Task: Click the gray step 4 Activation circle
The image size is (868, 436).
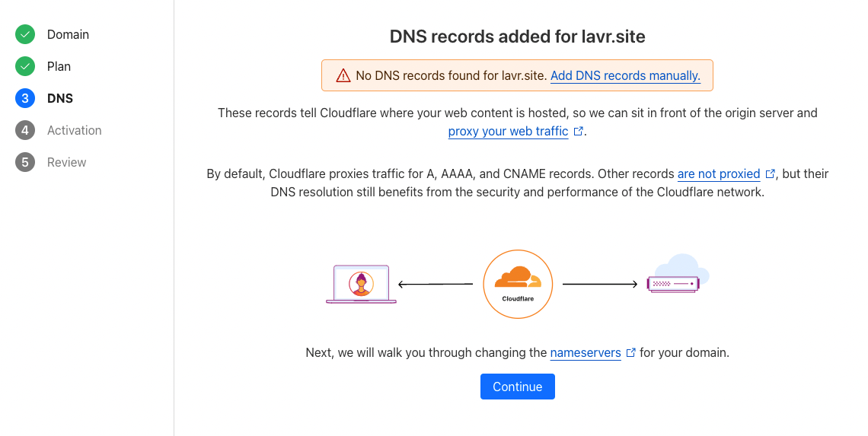Action: pos(25,130)
